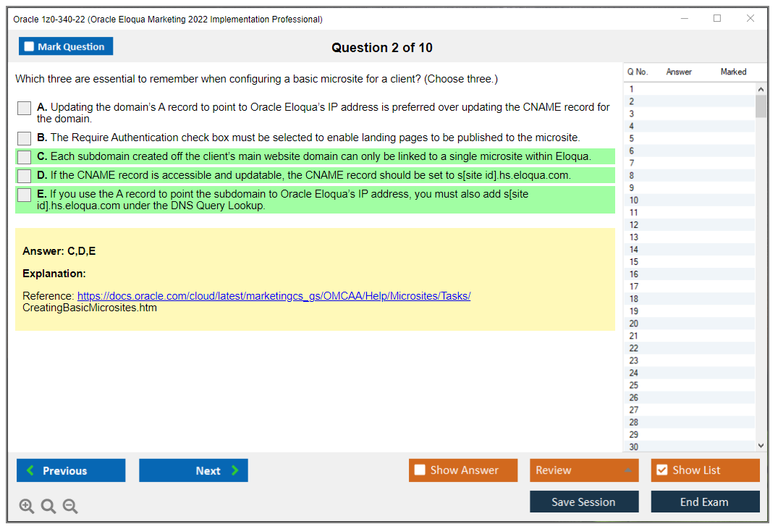Click the zoom in magnifier icon
The height and width of the screenshot is (532, 778).
pos(27,507)
